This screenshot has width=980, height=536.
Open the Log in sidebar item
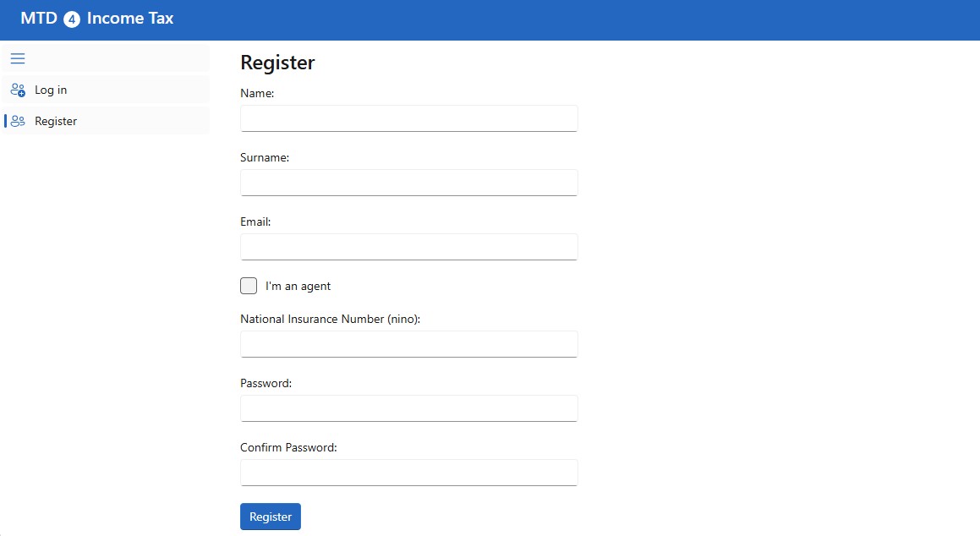[x=106, y=90]
